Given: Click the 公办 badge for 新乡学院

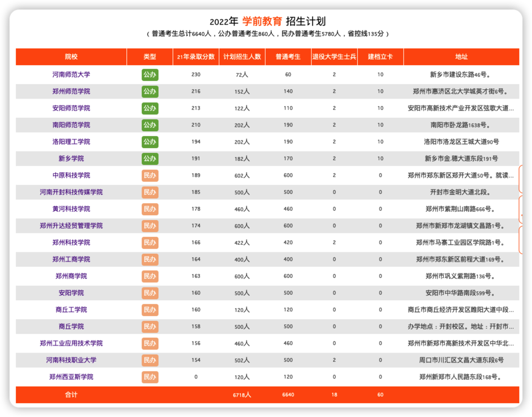Looking at the screenshot, I should pos(150,159).
